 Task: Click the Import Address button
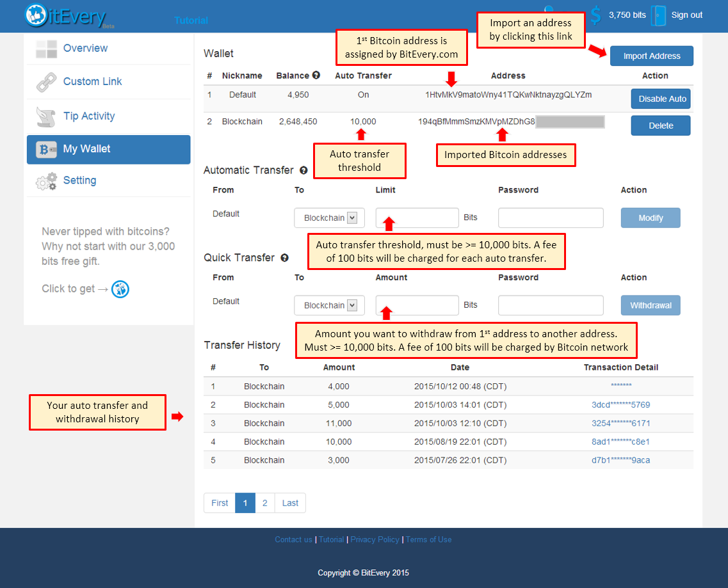click(651, 56)
